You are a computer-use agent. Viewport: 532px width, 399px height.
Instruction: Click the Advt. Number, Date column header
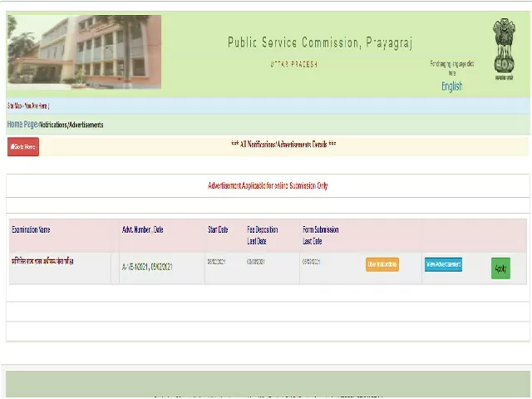[x=142, y=229]
